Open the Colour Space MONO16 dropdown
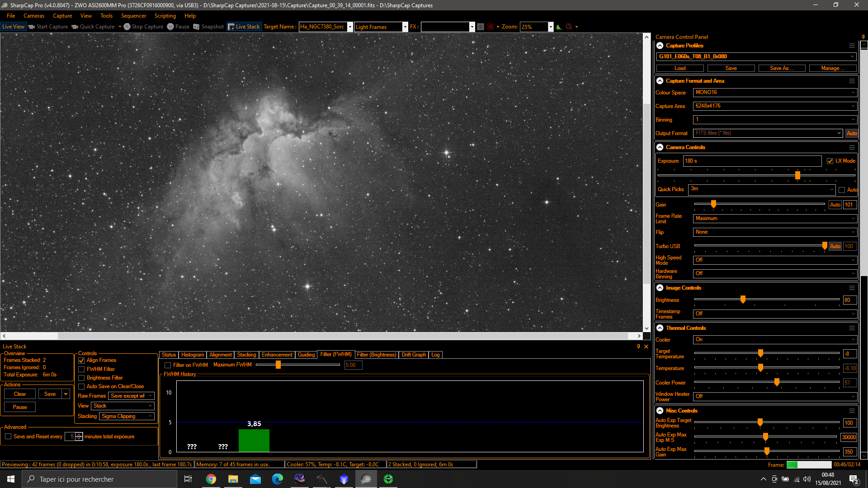This screenshot has width=868, height=488. click(775, 92)
